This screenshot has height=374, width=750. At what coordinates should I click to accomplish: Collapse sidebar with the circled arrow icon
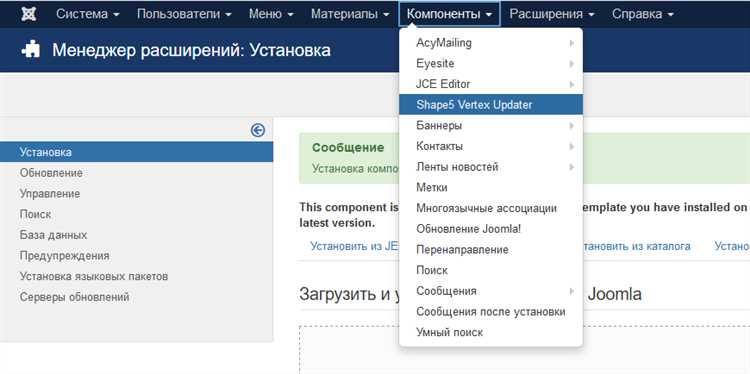tap(258, 130)
